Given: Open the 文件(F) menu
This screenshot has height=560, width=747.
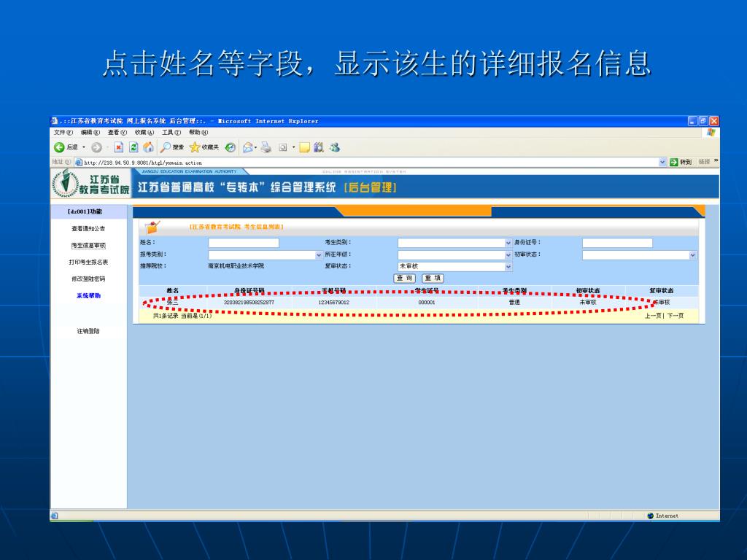Looking at the screenshot, I should pos(63,133).
